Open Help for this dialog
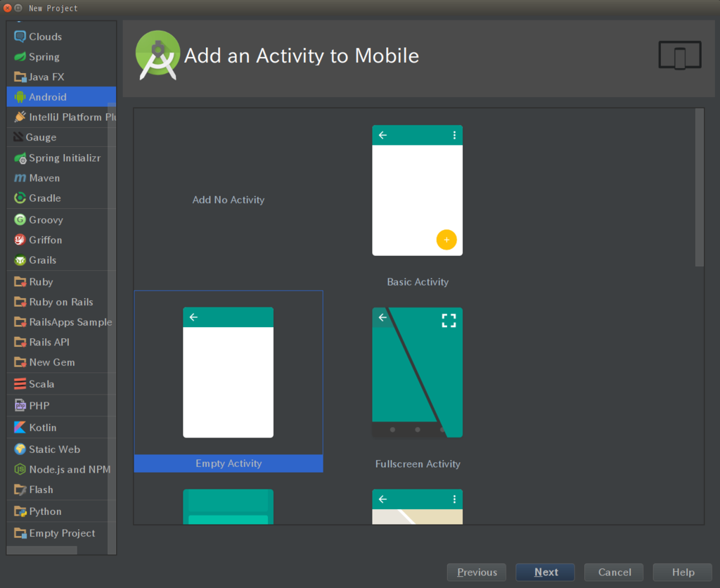The width and height of the screenshot is (720, 588). click(682, 572)
